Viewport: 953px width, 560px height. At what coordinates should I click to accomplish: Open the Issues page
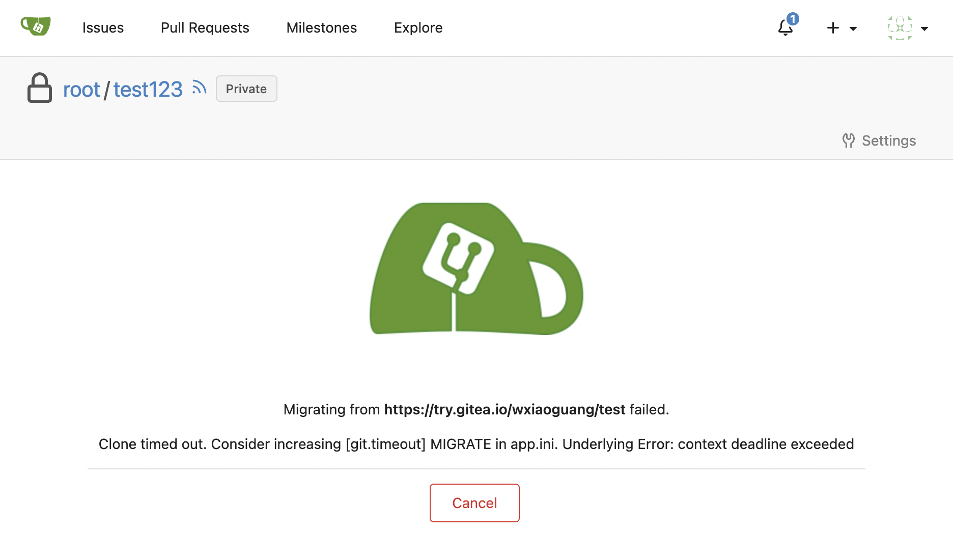[103, 27]
